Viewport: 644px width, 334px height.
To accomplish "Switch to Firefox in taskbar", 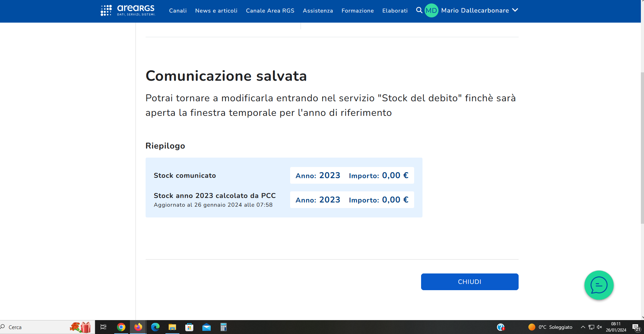I will click(138, 327).
